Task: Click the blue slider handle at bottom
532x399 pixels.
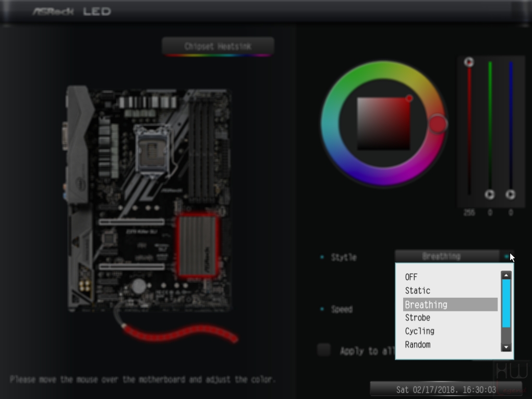Action: (x=511, y=195)
